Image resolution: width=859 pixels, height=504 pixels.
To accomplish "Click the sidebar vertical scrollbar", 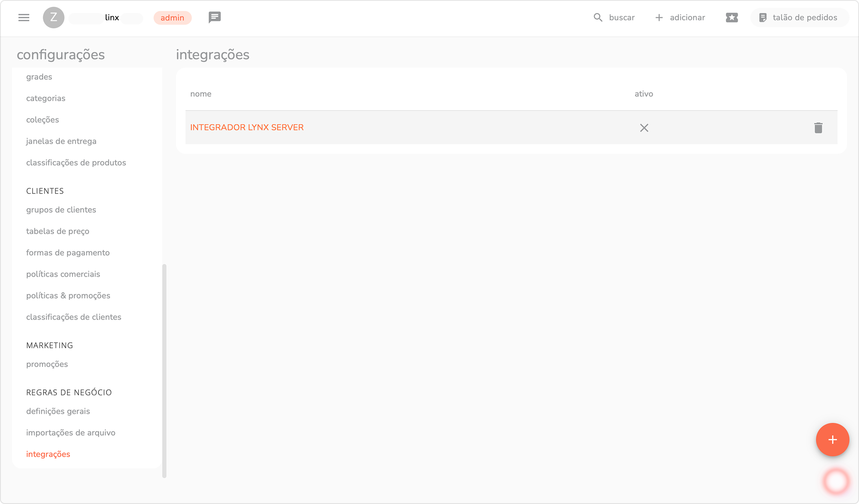I will point(164,370).
